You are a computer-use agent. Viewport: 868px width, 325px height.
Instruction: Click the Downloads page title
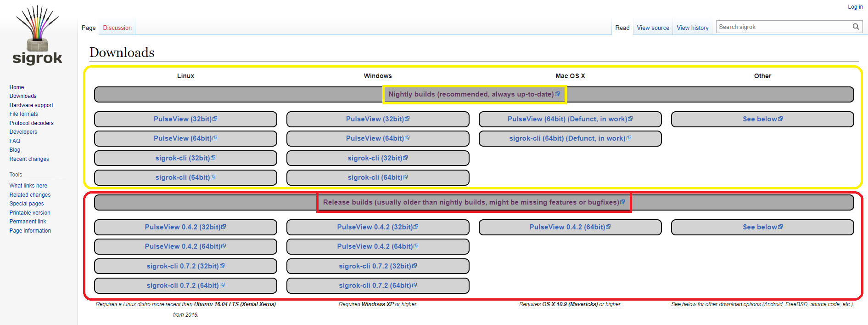pos(122,52)
